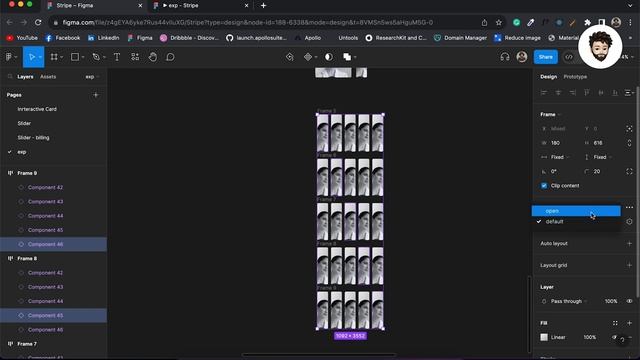The height and width of the screenshot is (360, 640).
Task: Toggle layer visibility eye icon
Action: [629, 301]
